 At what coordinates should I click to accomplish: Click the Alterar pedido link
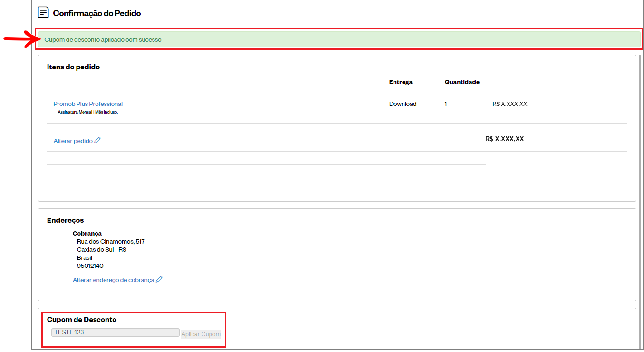[73, 141]
